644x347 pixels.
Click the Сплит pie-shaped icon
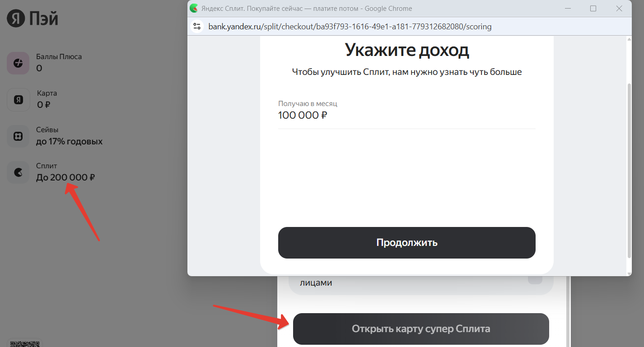coord(18,172)
